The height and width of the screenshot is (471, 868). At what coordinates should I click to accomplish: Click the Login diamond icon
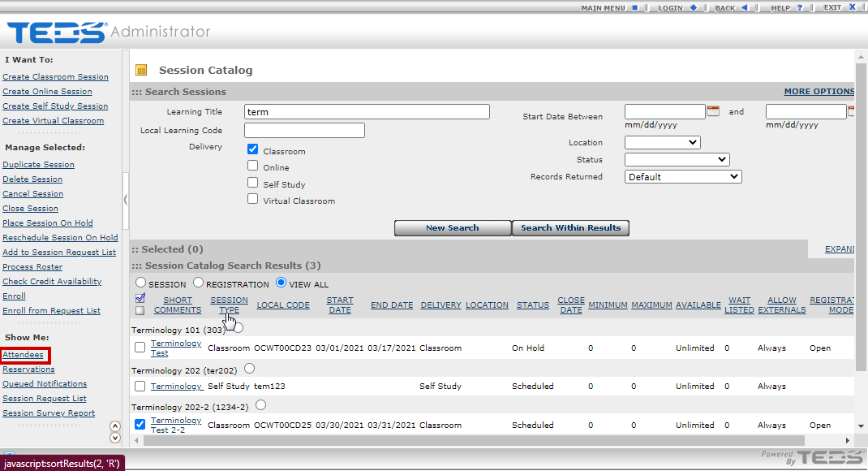pos(693,7)
